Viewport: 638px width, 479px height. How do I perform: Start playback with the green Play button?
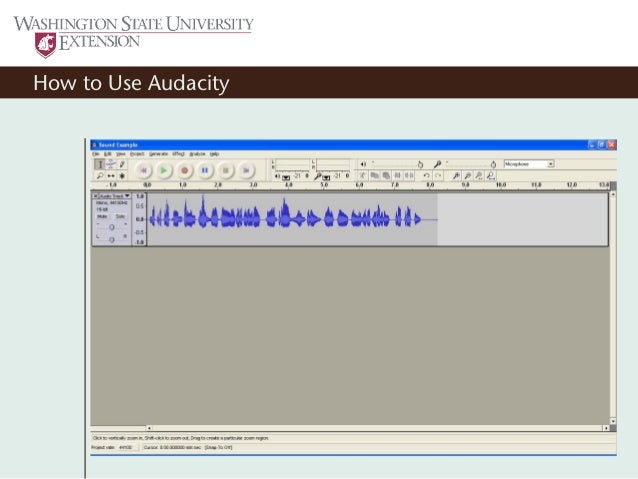(164, 171)
